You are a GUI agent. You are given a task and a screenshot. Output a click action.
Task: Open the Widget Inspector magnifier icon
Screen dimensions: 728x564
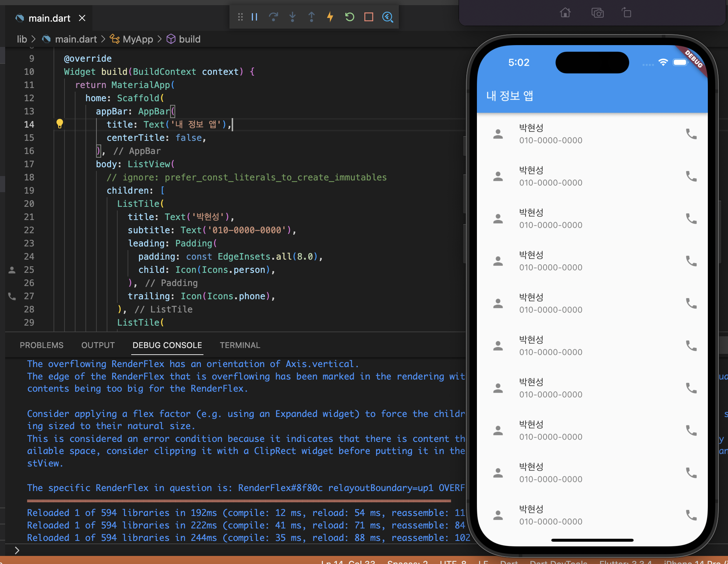(x=388, y=17)
